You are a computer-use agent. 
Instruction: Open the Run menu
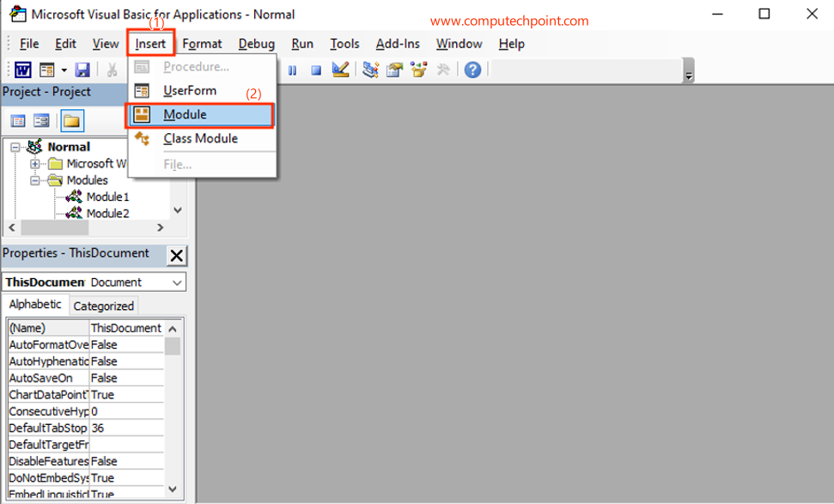[x=302, y=44]
